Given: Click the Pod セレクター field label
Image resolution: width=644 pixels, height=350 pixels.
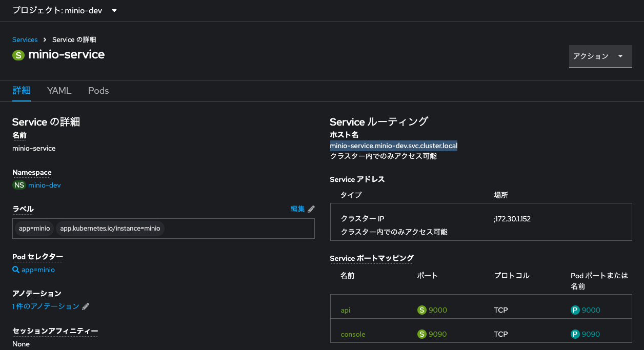Looking at the screenshot, I should pyautogui.click(x=38, y=256).
